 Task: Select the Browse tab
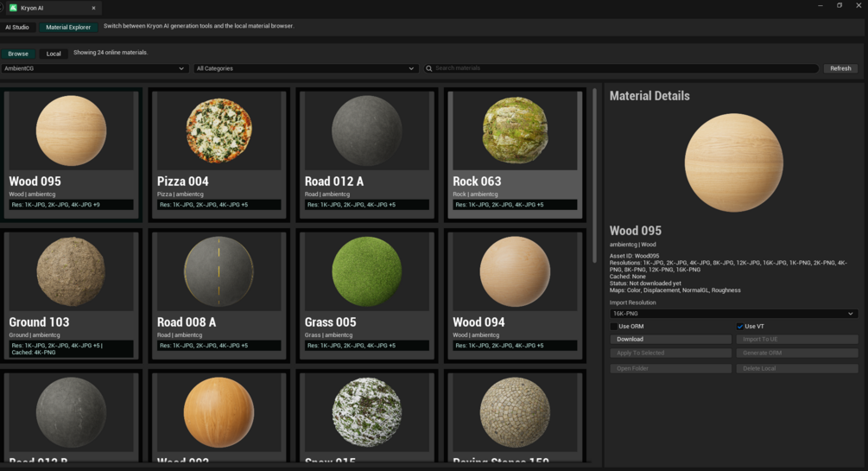(18, 54)
